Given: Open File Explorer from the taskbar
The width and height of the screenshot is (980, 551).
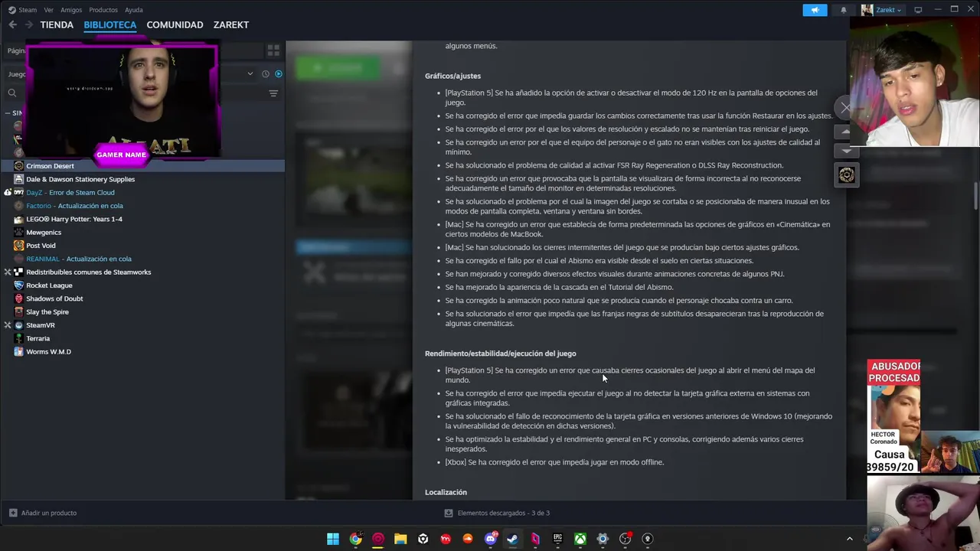Looking at the screenshot, I should click(400, 539).
